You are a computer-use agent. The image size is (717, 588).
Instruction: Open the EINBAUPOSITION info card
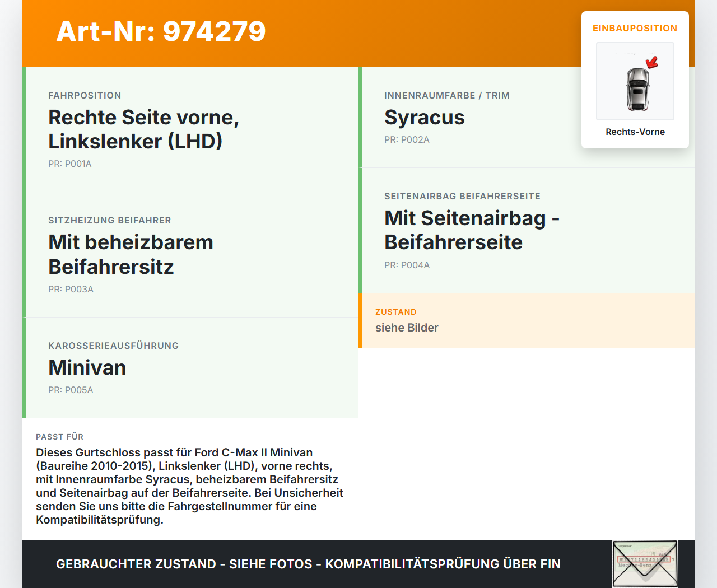point(635,28)
